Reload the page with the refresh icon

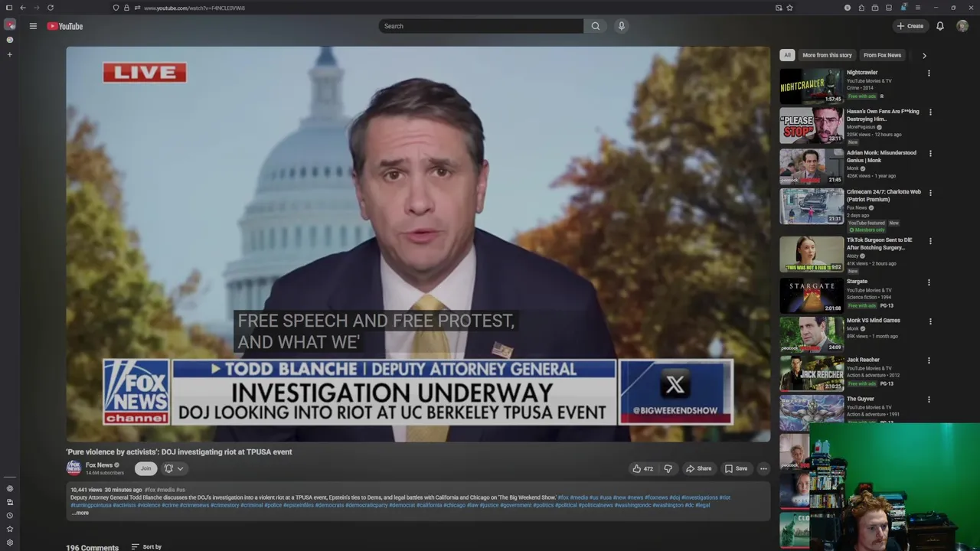pyautogui.click(x=51, y=8)
